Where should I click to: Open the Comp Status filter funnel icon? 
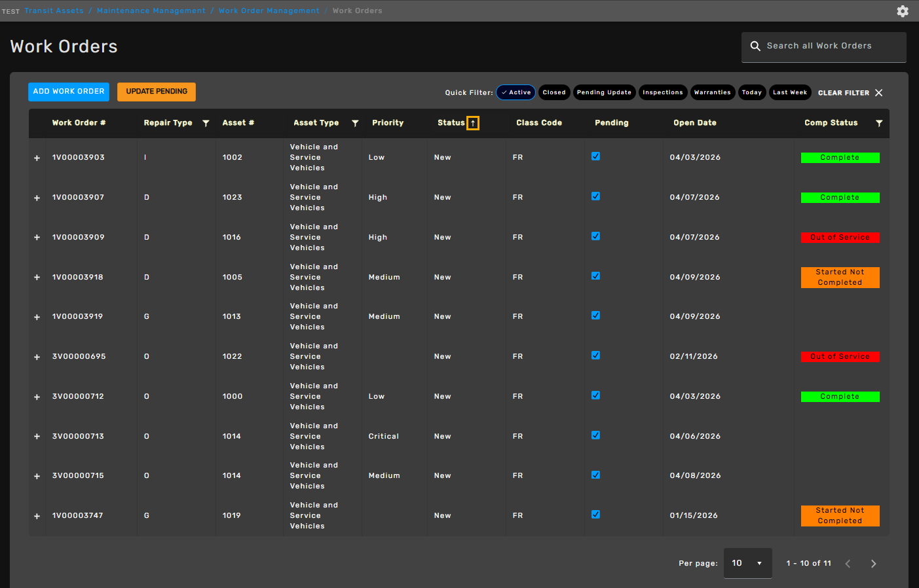coord(879,123)
